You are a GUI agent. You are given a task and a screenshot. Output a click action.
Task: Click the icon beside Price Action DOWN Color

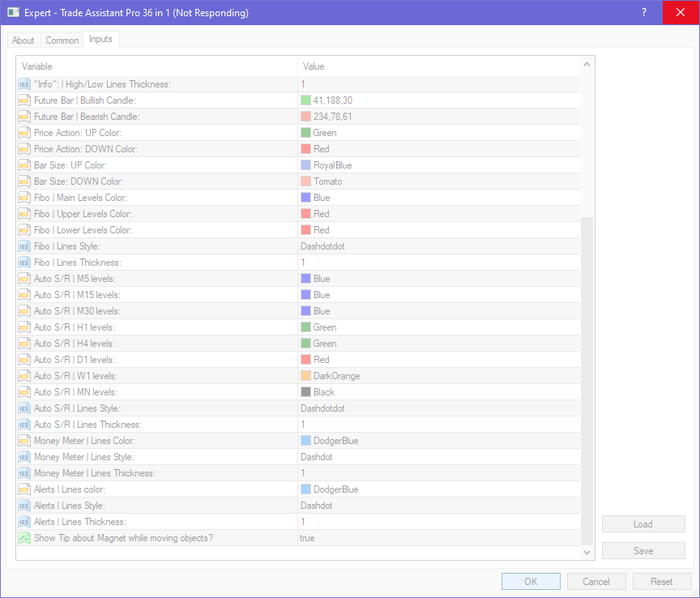24,149
